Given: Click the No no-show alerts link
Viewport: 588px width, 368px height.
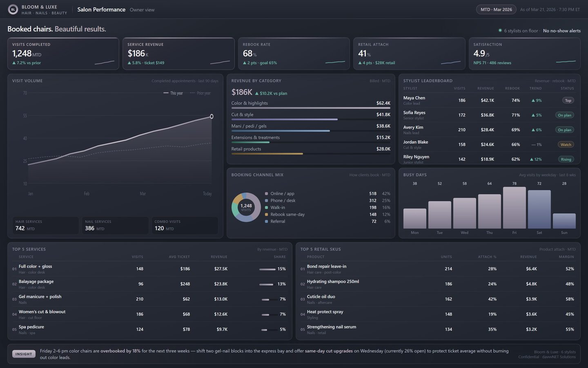Looking at the screenshot, I should [x=562, y=31].
